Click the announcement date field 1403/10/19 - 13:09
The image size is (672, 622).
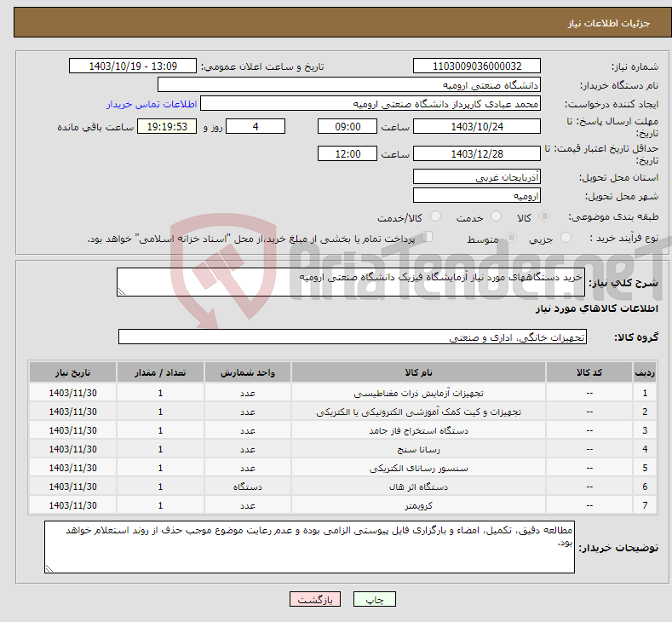132,66
